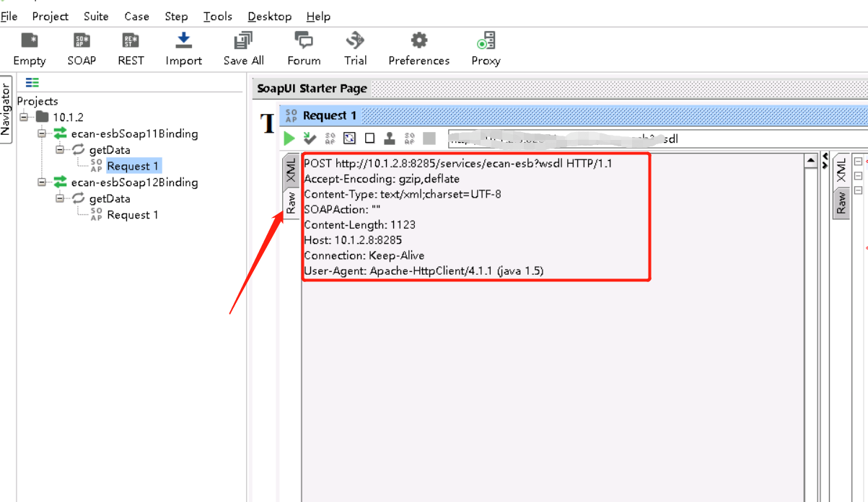Viewport: 868px width, 502px height.
Task: Click the SOAPAction header line
Action: coord(342,209)
